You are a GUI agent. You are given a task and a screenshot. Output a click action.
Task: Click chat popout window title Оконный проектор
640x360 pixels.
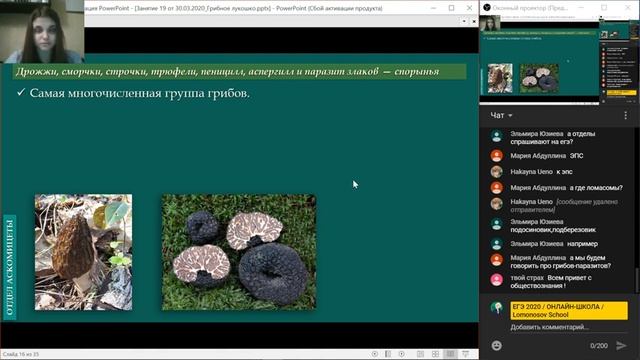[530, 8]
